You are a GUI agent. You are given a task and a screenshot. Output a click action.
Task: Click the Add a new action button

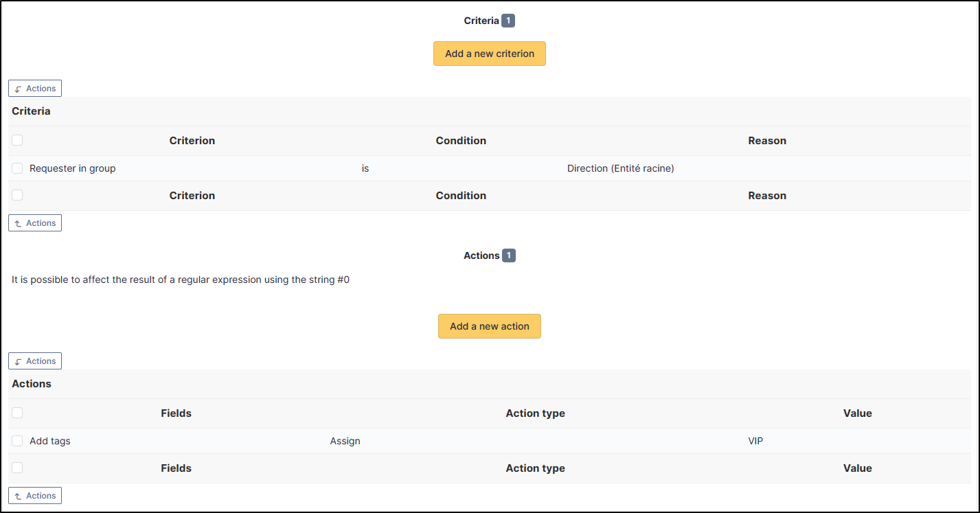[x=489, y=326]
